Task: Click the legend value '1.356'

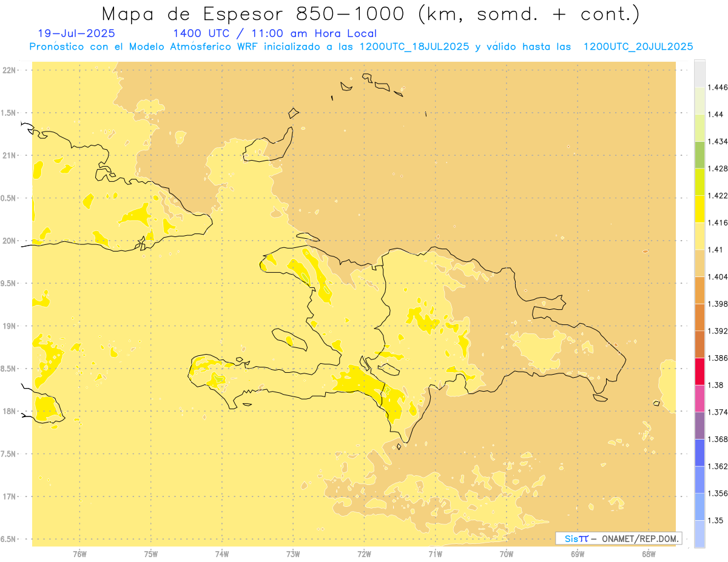Action: 718,493
